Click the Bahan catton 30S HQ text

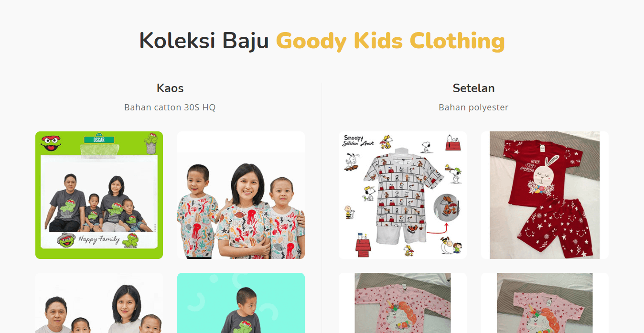[x=170, y=107]
